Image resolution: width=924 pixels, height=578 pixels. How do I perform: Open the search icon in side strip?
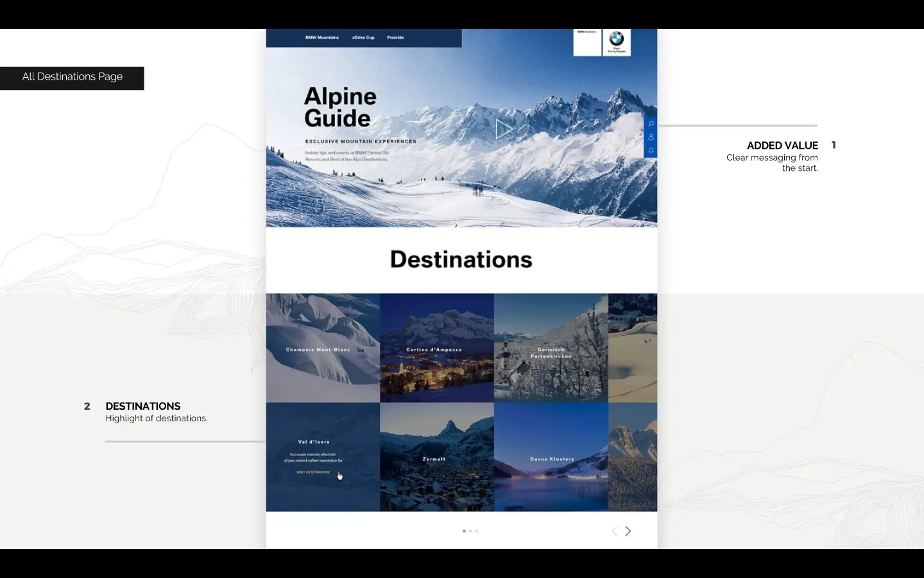coord(651,124)
